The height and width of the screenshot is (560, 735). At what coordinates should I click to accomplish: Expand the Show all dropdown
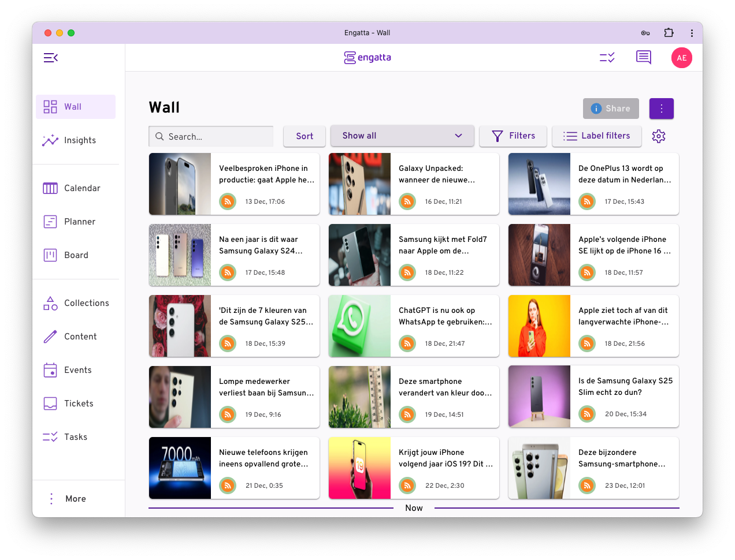point(402,136)
